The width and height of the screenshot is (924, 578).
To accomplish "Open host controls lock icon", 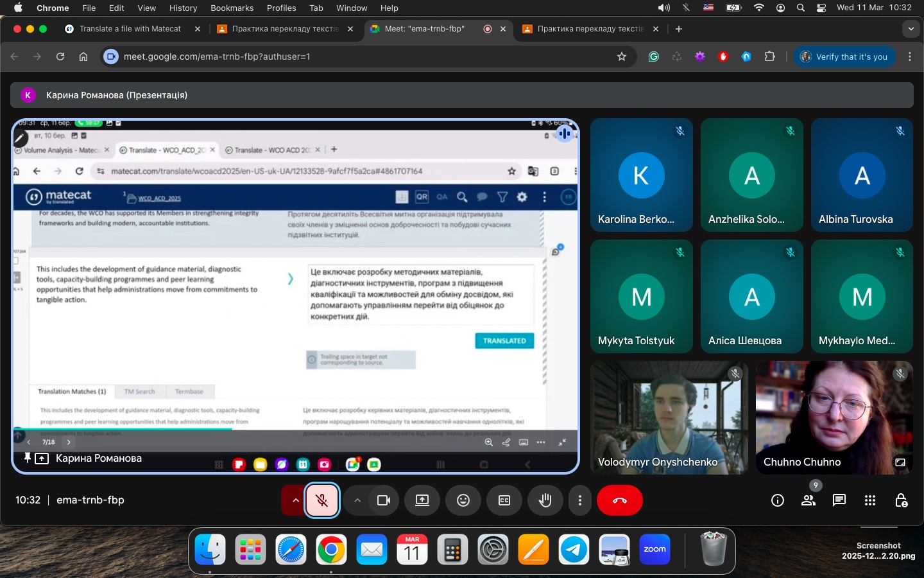I will [901, 500].
